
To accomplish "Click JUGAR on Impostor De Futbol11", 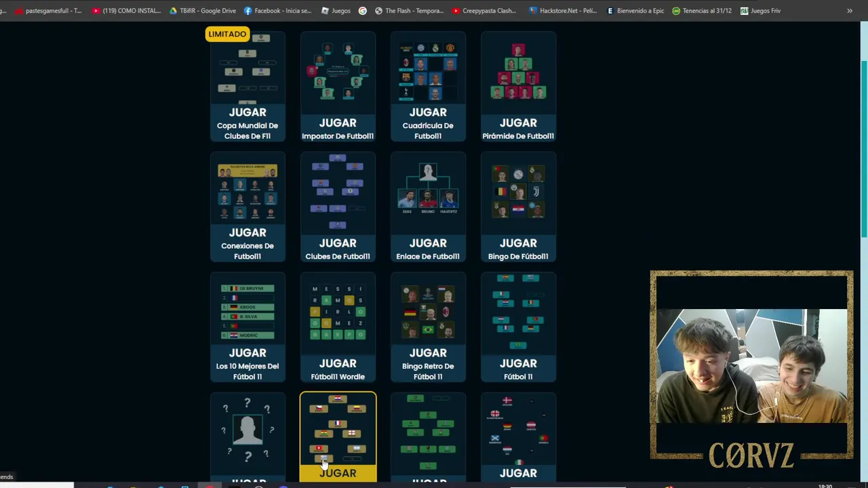I will pos(338,123).
